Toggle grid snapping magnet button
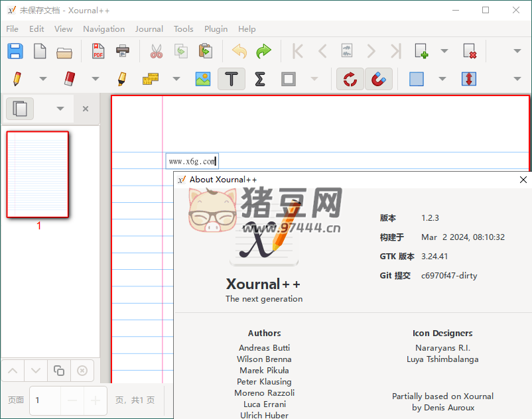Image resolution: width=532 pixels, height=419 pixels. tap(378, 79)
